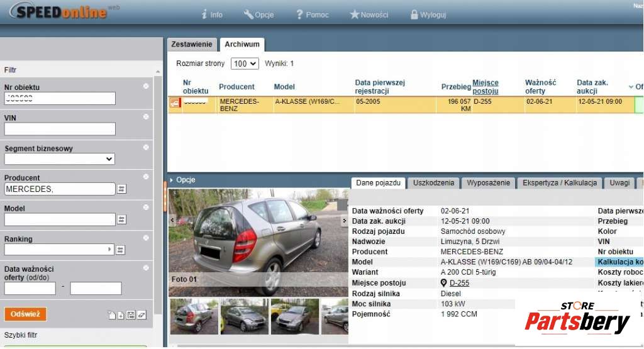Click the 196 057 KM mileage cell

(454, 104)
